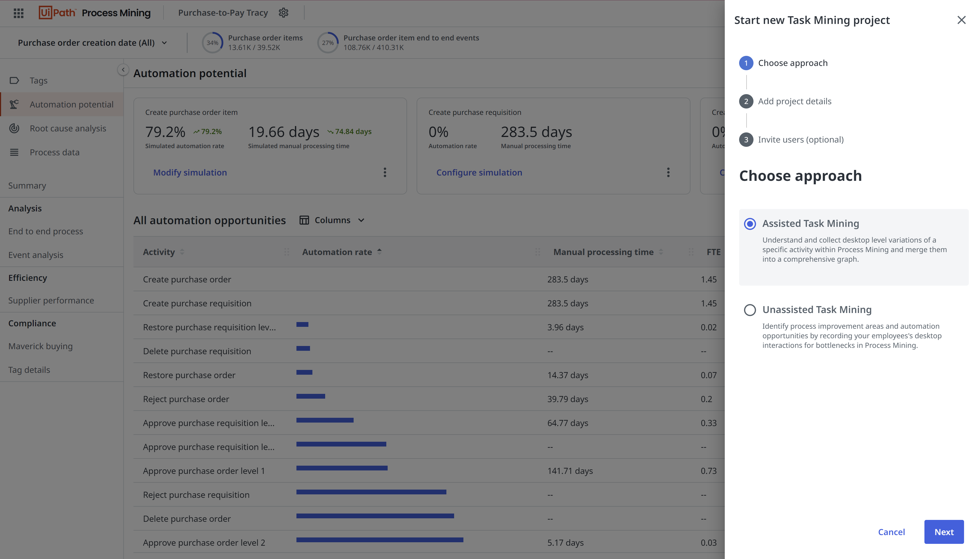Open the apps grid launcher icon
The image size is (980, 559).
point(18,13)
